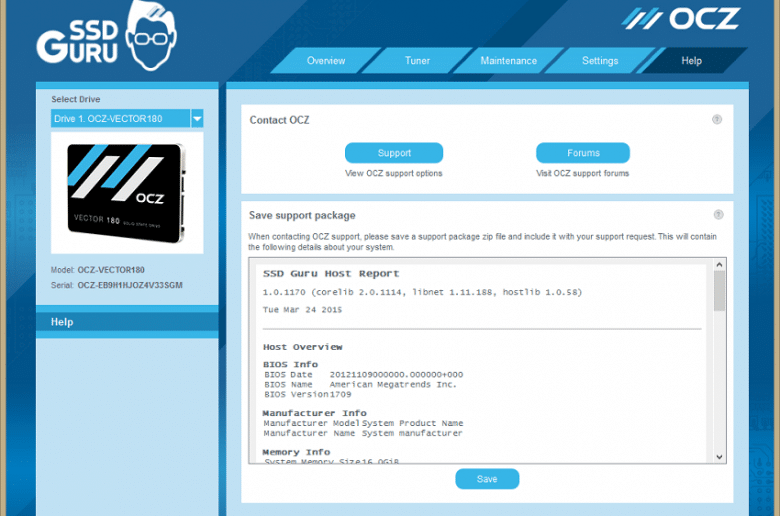Click the BIOS Name American Megatrends line

360,384
